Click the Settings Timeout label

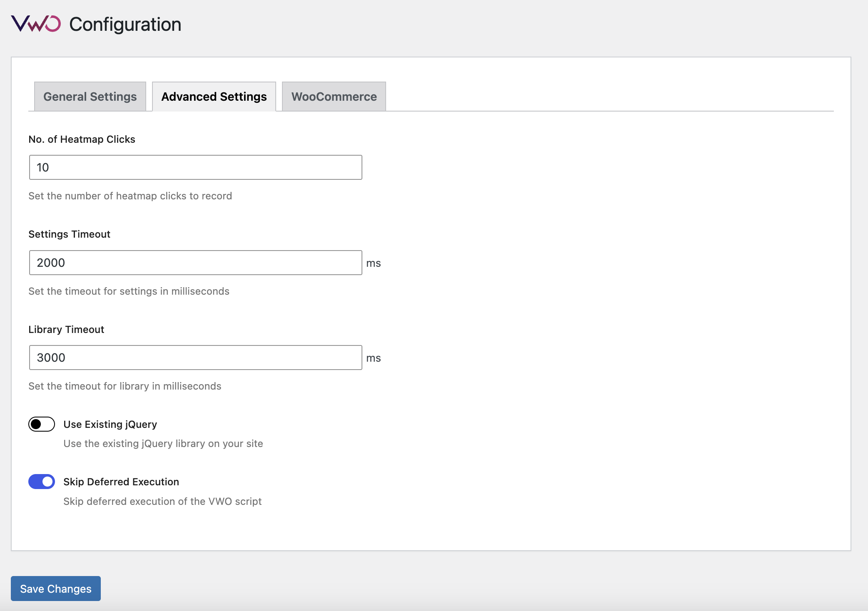tap(69, 234)
